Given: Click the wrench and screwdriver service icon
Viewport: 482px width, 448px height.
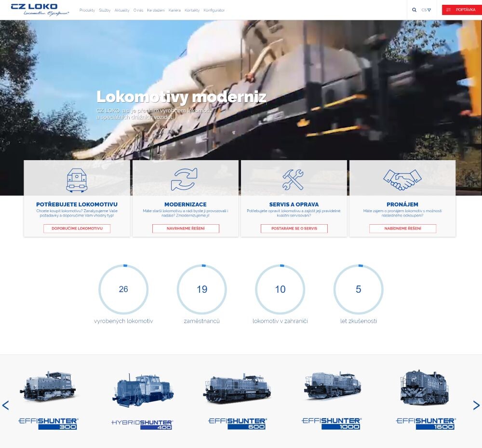Looking at the screenshot, I should coord(293,179).
